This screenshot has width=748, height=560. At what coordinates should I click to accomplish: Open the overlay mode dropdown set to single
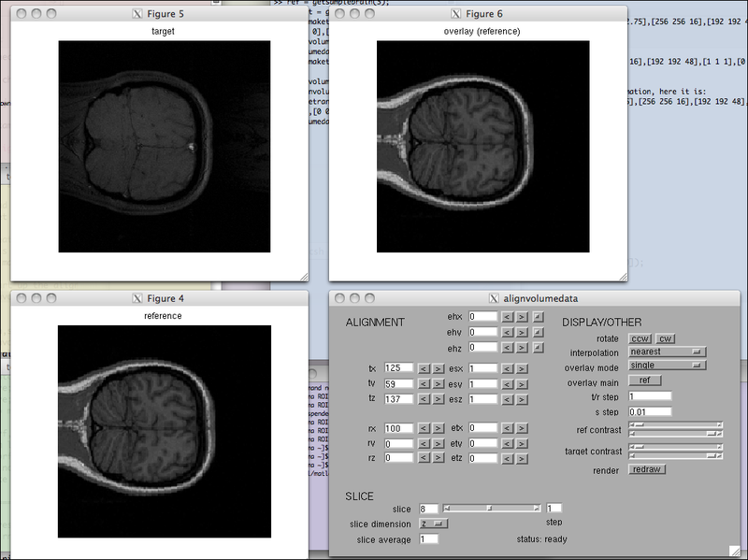click(x=667, y=366)
